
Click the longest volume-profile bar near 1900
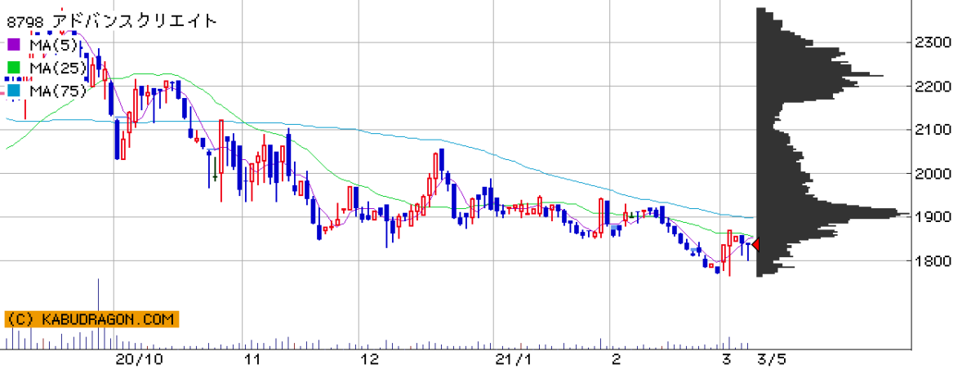832,214
